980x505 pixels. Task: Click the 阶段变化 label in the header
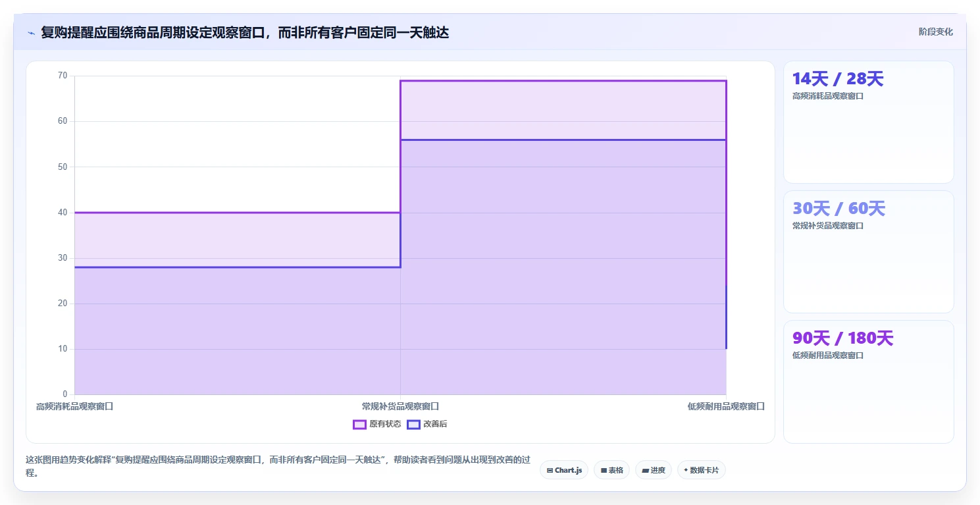point(935,32)
